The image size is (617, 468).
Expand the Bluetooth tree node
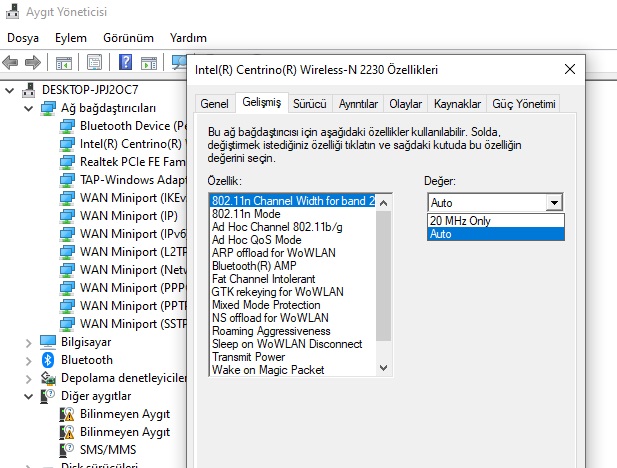(x=28, y=361)
